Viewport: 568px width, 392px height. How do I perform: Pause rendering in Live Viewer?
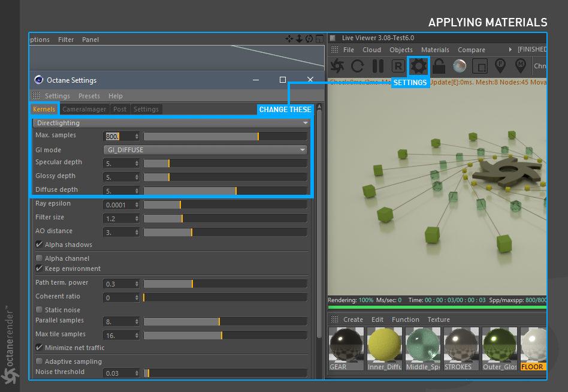[x=378, y=65]
